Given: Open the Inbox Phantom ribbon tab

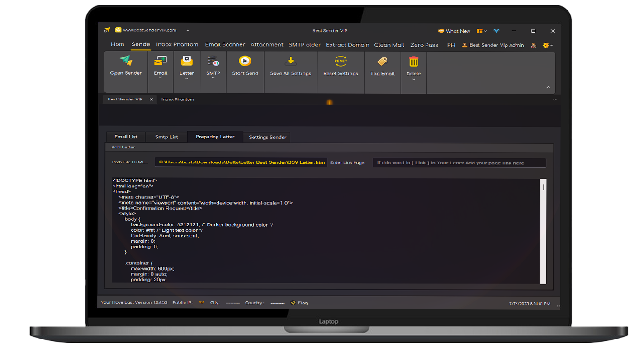Looking at the screenshot, I should click(x=177, y=44).
